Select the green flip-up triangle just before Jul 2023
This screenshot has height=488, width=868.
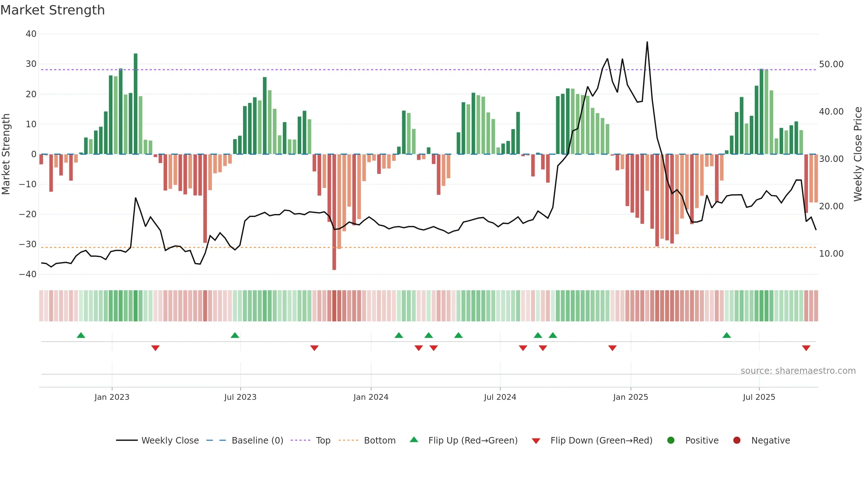pos(235,335)
